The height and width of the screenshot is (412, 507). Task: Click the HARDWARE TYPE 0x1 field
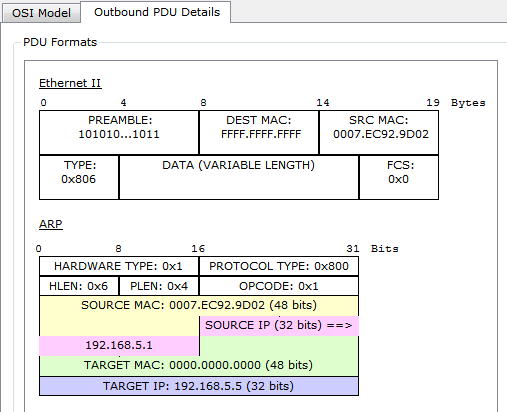(x=119, y=266)
